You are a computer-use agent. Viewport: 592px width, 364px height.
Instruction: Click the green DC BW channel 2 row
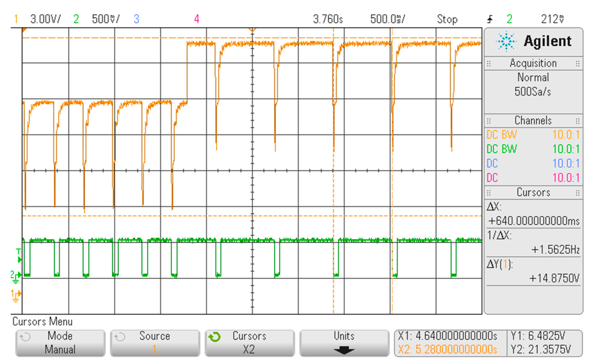533,149
